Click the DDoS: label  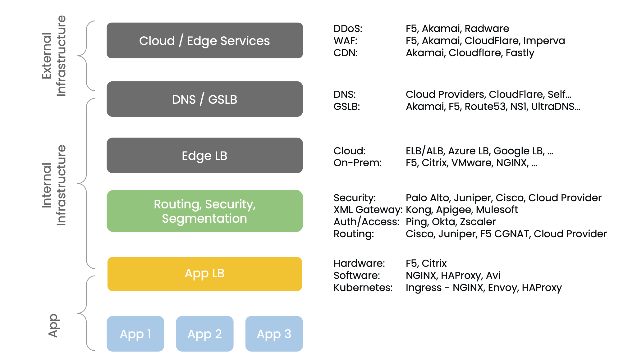pyautogui.click(x=348, y=29)
